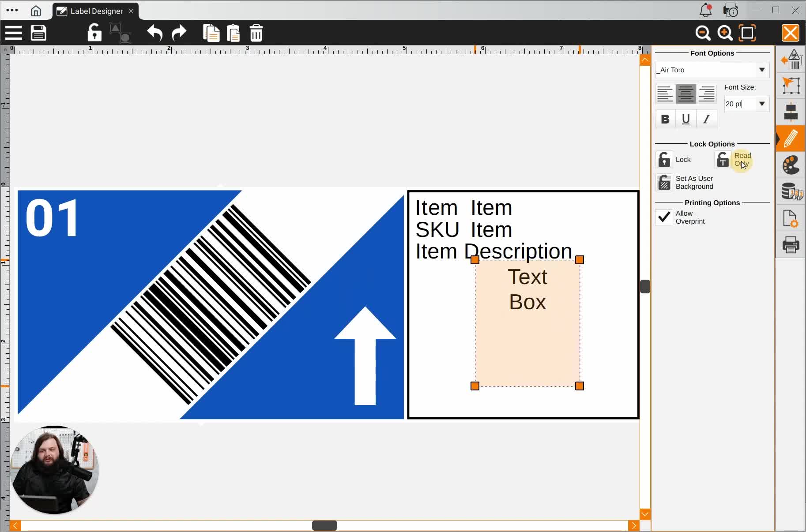Select the diagonal barcode on the label
This screenshot has height=532, width=806.
(211, 304)
